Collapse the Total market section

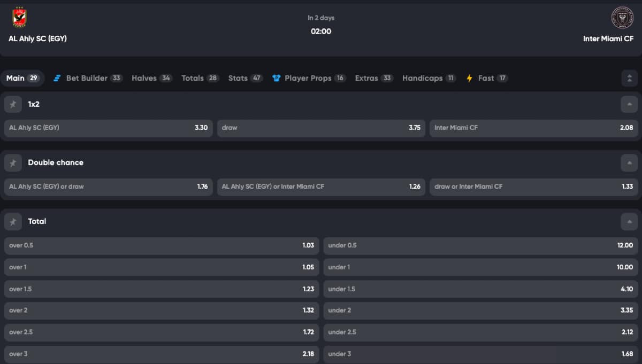point(629,221)
